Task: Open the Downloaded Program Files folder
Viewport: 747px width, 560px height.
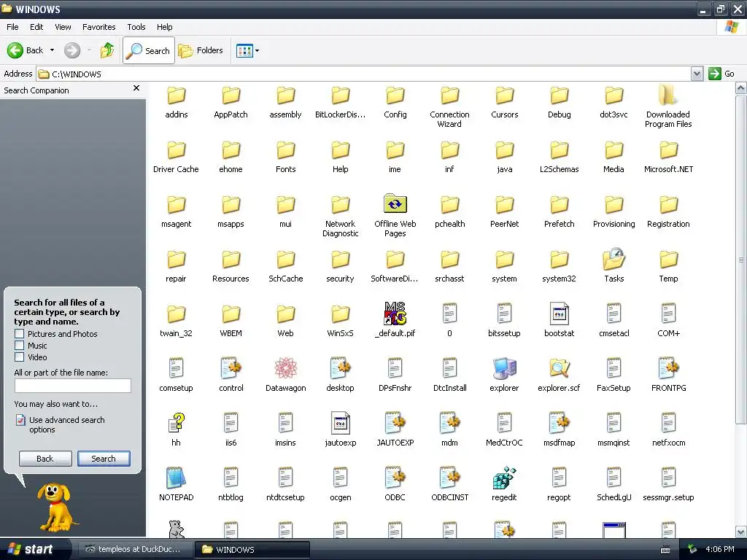Action: coord(668,95)
